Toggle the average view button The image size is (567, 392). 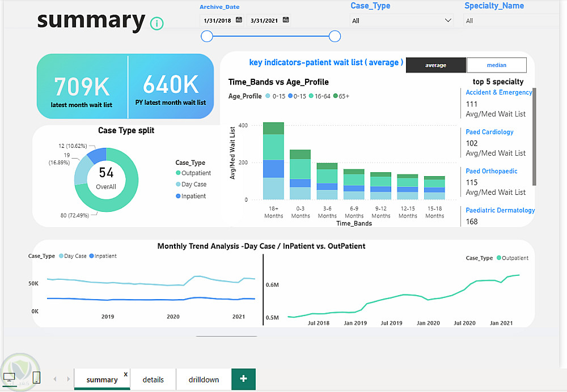[x=435, y=65]
